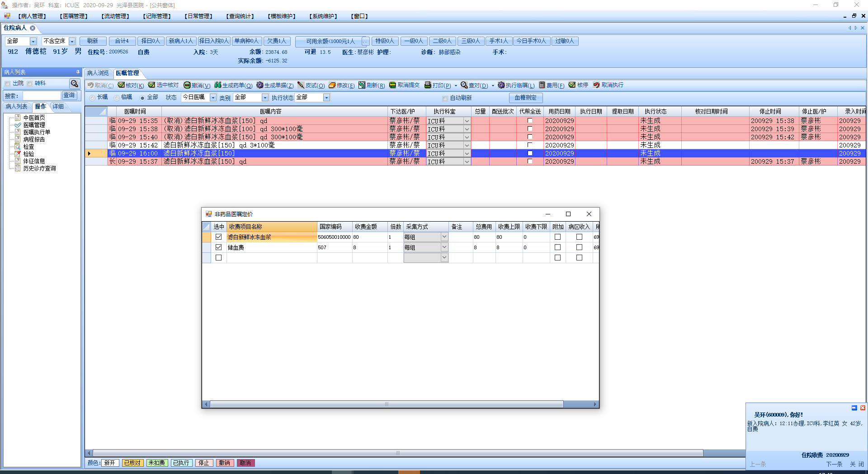The height and width of the screenshot is (474, 868).
Task: Open 检验 in the operations tree
Action: [29, 154]
